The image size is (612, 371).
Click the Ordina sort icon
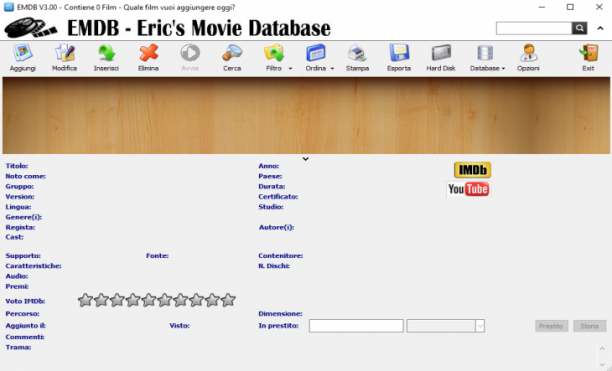point(316,53)
